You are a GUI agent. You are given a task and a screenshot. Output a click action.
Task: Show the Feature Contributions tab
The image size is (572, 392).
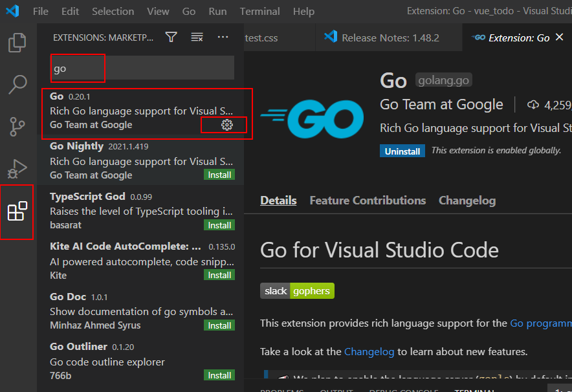point(368,200)
